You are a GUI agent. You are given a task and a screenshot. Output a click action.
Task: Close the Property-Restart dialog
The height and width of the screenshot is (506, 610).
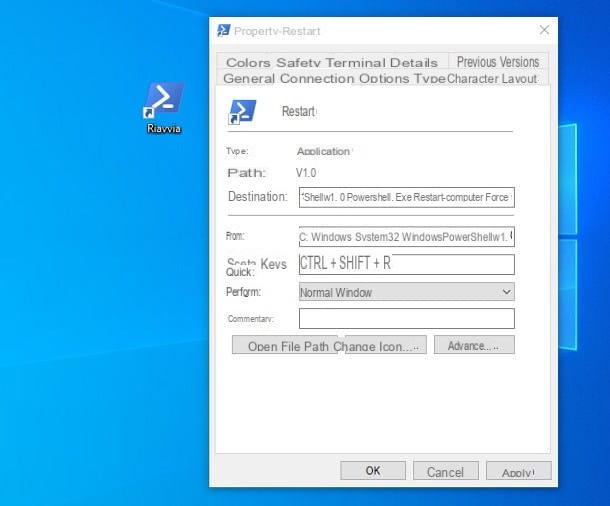coord(544,30)
